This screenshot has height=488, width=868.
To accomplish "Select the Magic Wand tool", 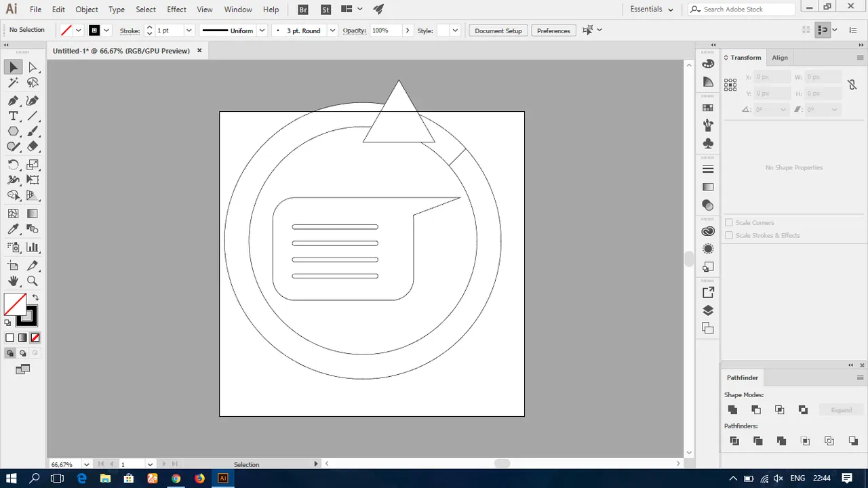I will (x=13, y=83).
